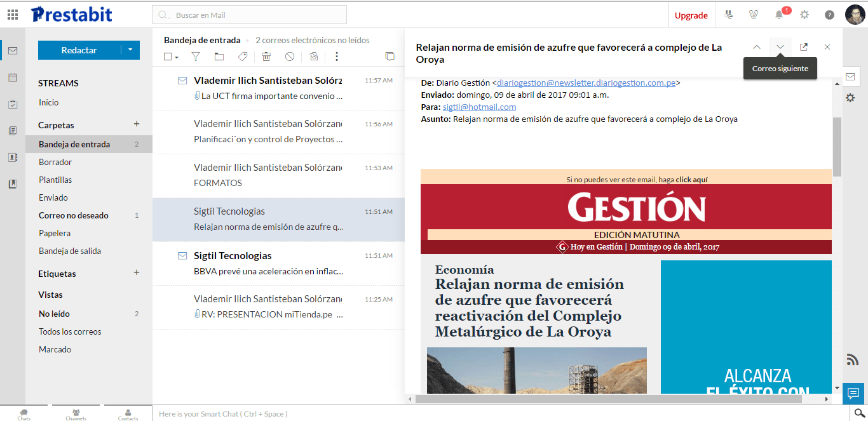Filter the inbox with the funnel icon

tap(196, 57)
